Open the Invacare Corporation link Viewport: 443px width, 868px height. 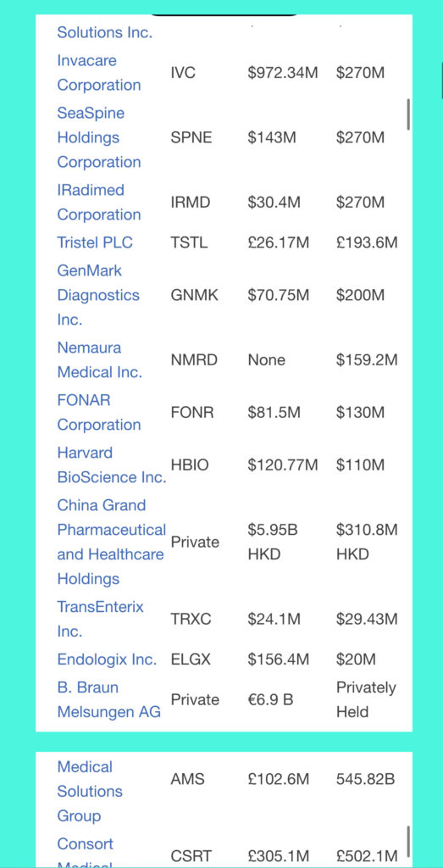point(99,73)
